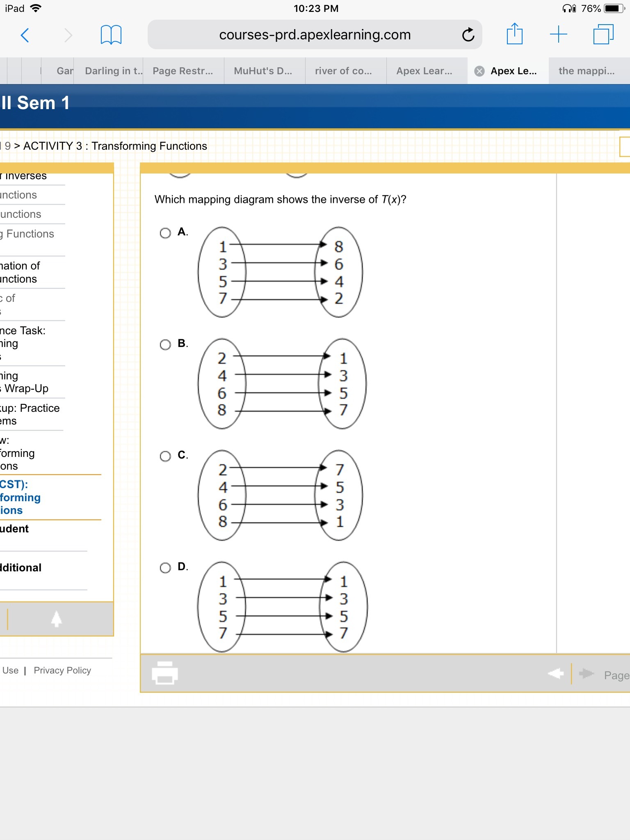Expand the udent sidebar section
Image resolution: width=630 pixels, height=840 pixels.
14,529
